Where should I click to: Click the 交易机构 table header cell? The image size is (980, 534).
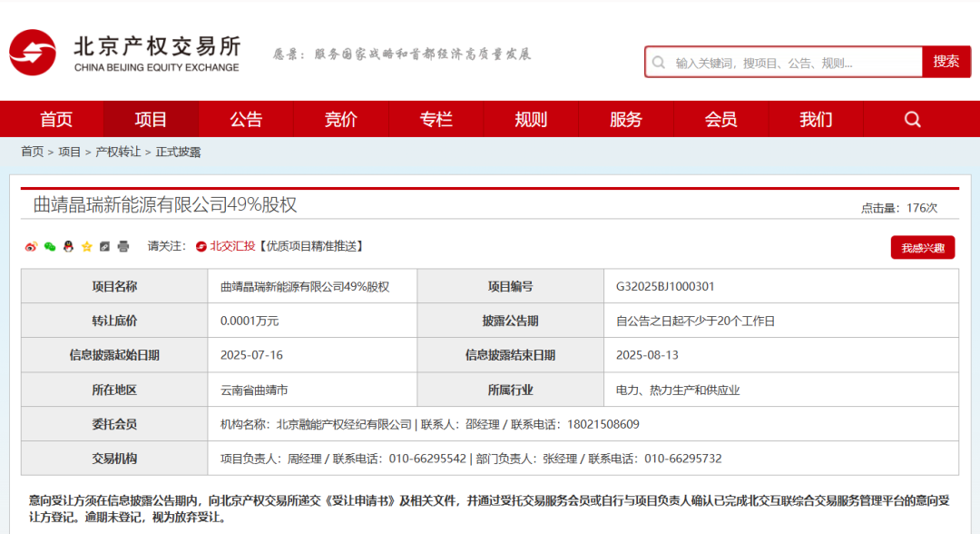click(x=114, y=459)
